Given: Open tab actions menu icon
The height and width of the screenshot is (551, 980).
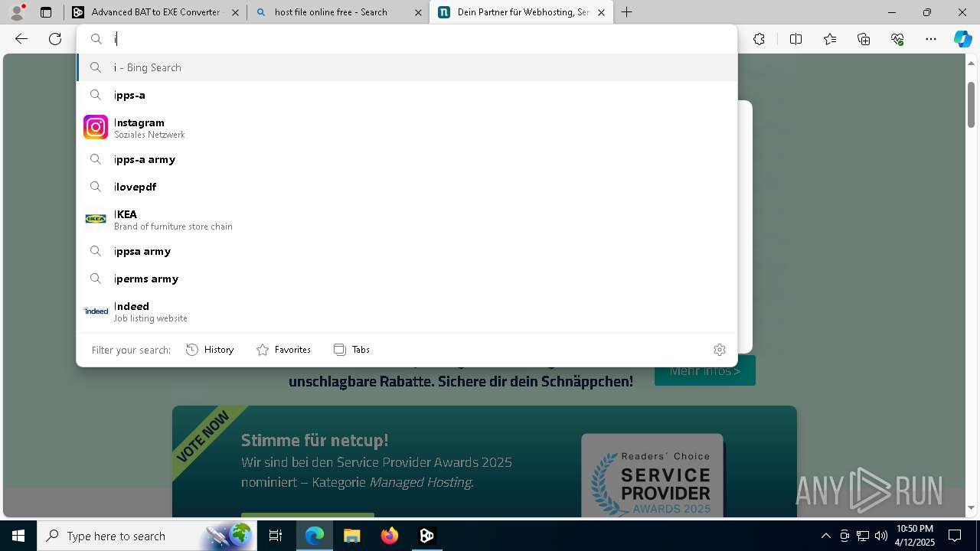Looking at the screenshot, I should pyautogui.click(x=46, y=12).
